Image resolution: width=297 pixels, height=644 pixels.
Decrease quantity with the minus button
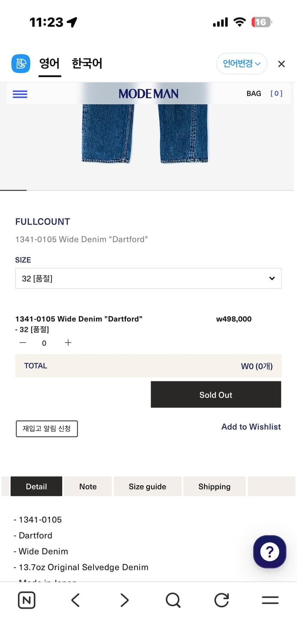point(23,343)
